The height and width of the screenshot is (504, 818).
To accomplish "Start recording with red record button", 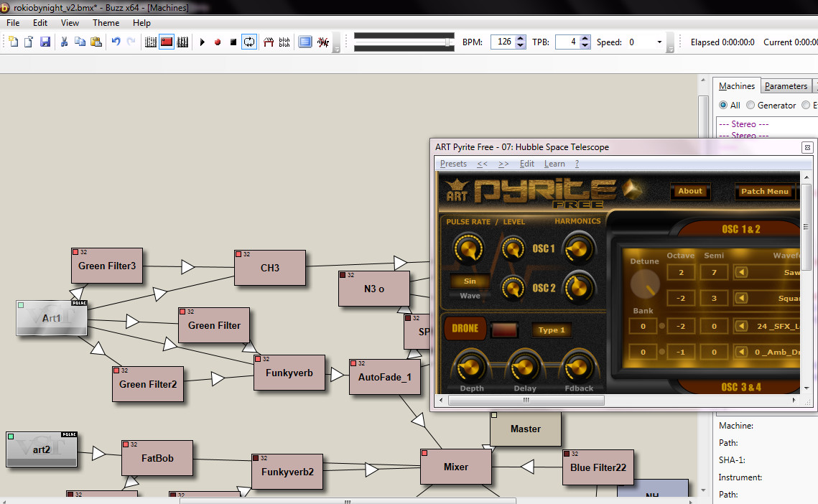I will 218,42.
